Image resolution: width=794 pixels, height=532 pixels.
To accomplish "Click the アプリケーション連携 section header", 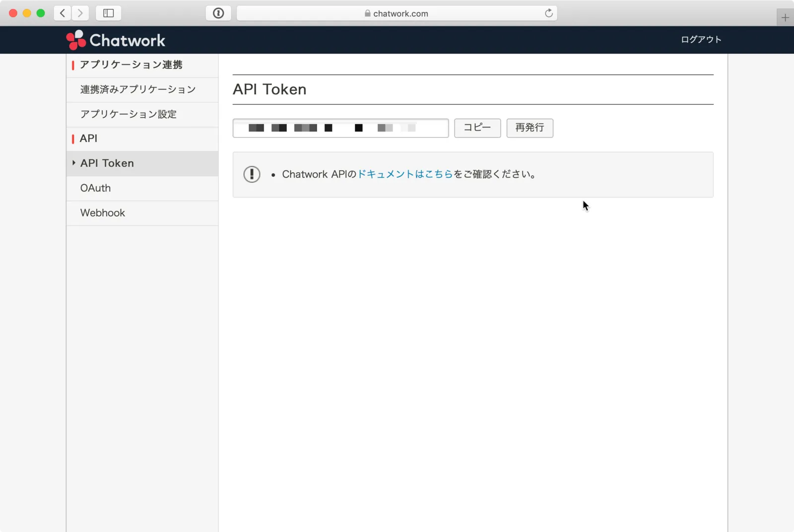I will coord(131,65).
